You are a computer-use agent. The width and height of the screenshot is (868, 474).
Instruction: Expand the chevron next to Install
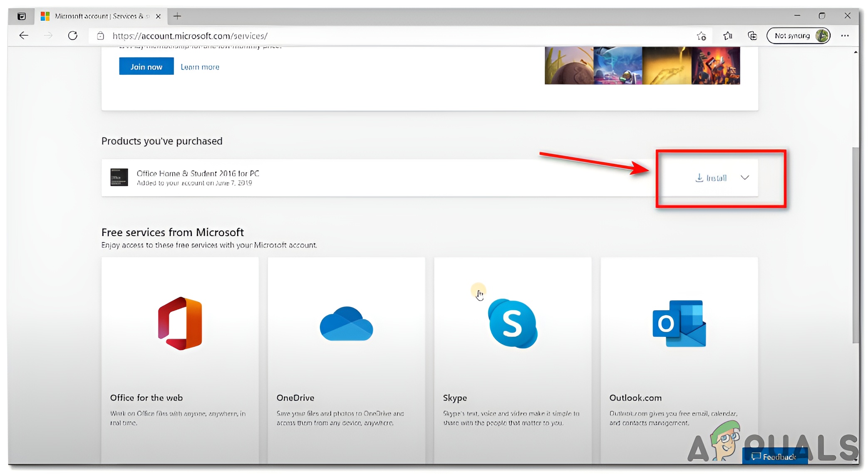click(x=745, y=178)
